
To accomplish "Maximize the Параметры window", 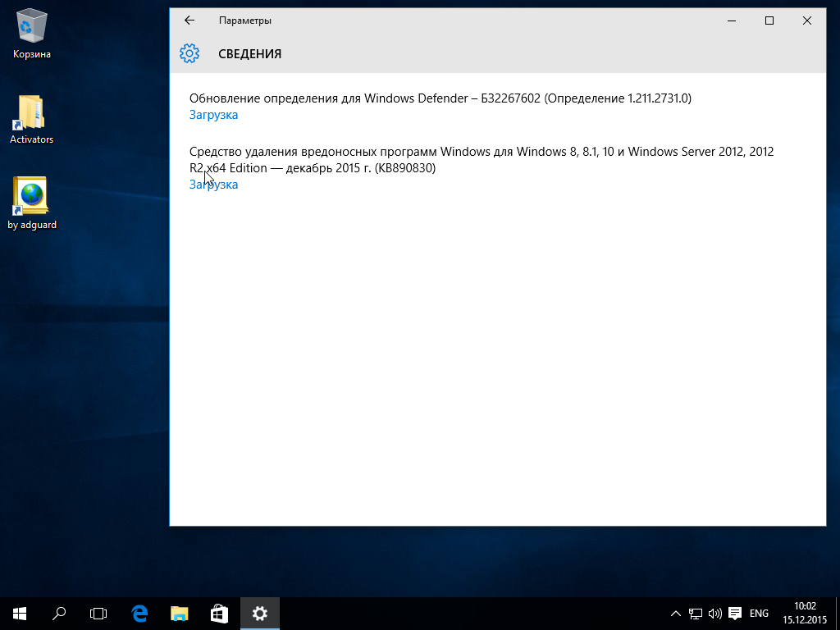I will pyautogui.click(x=769, y=21).
